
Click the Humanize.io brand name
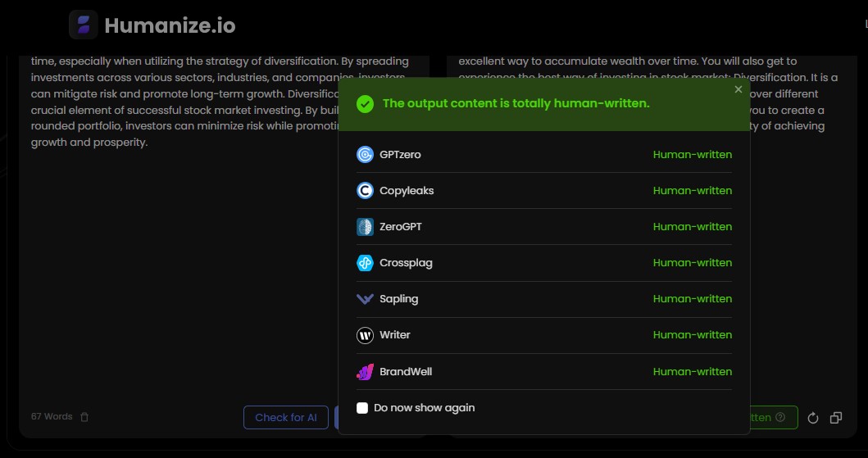click(x=170, y=26)
